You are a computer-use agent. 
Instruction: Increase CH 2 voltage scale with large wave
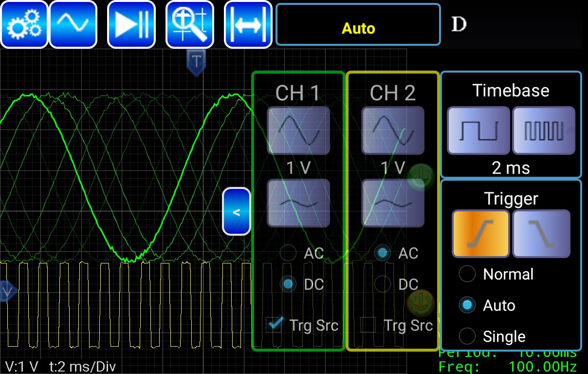point(393,131)
